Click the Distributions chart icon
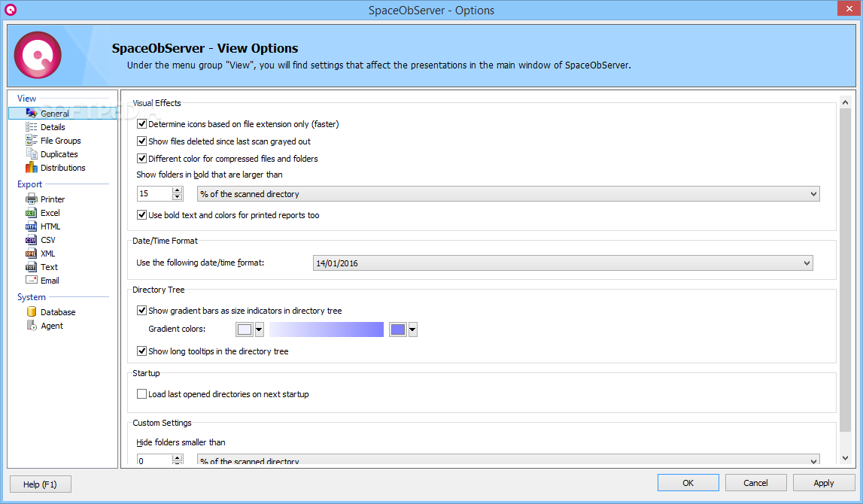The height and width of the screenshot is (504, 863). [x=32, y=167]
